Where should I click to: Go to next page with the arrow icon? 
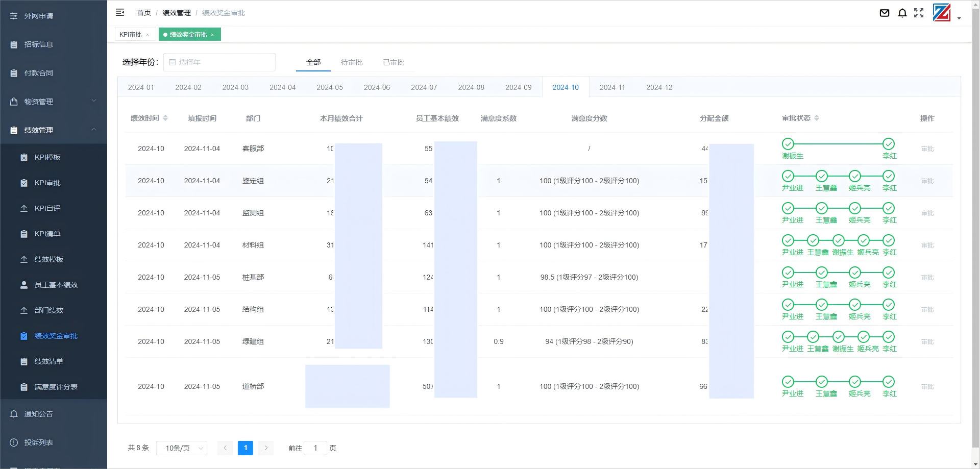pos(265,448)
